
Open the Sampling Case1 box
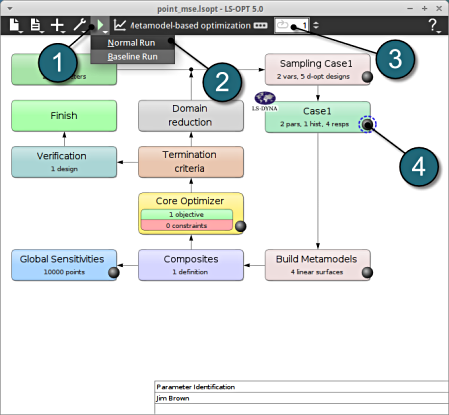point(318,69)
